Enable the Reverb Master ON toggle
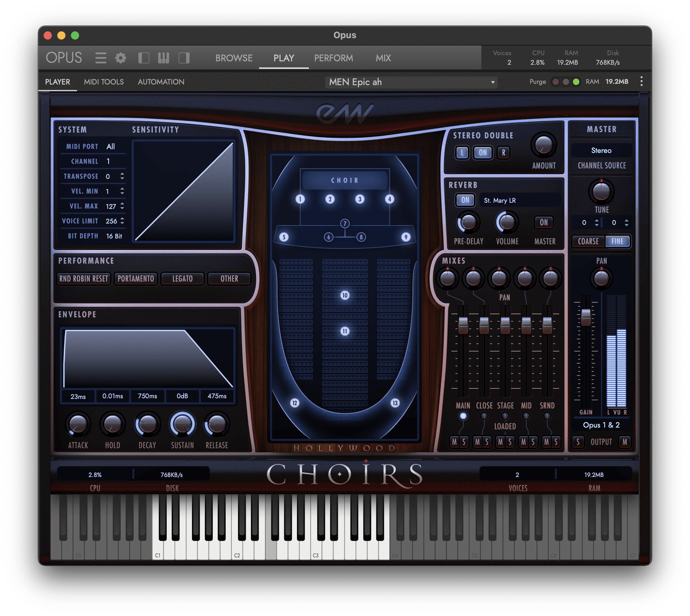The image size is (690, 616). coord(543,222)
